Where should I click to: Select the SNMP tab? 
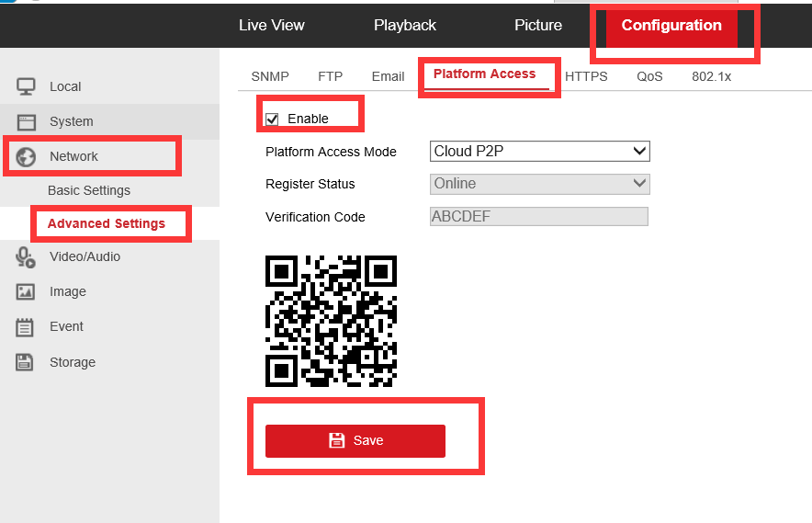click(x=270, y=76)
